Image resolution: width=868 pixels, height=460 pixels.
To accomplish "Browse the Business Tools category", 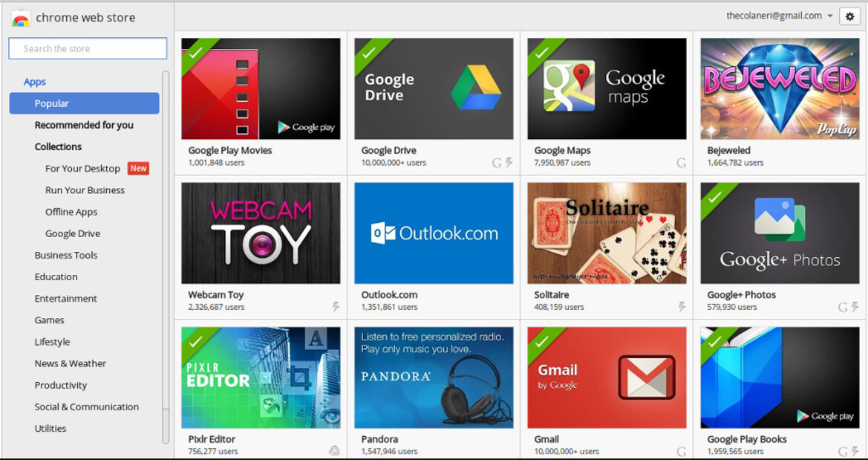I will click(x=66, y=255).
